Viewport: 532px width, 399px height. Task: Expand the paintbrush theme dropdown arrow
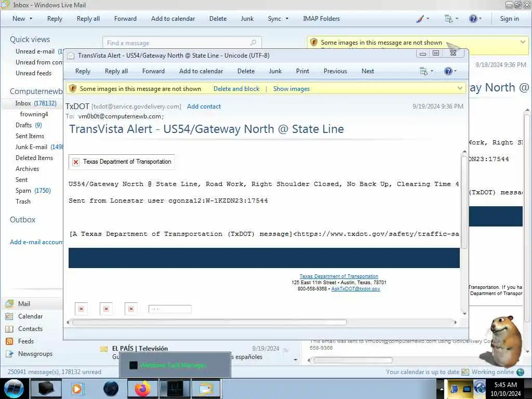428,19
